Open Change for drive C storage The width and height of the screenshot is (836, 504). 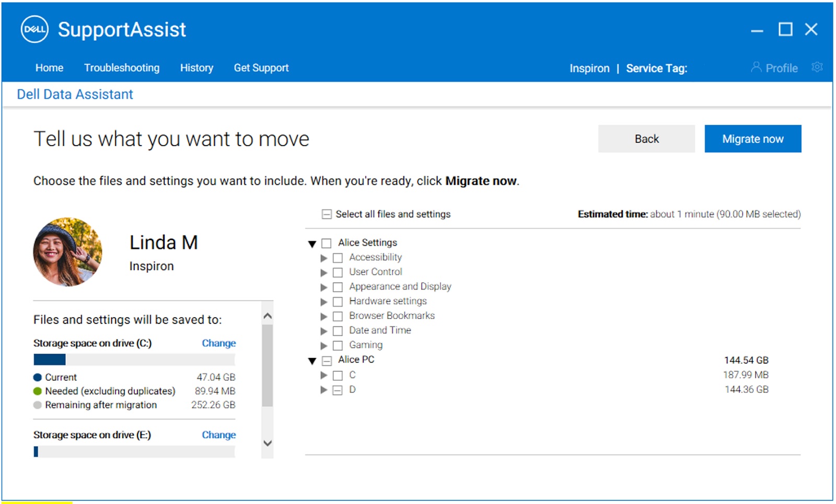(x=218, y=343)
